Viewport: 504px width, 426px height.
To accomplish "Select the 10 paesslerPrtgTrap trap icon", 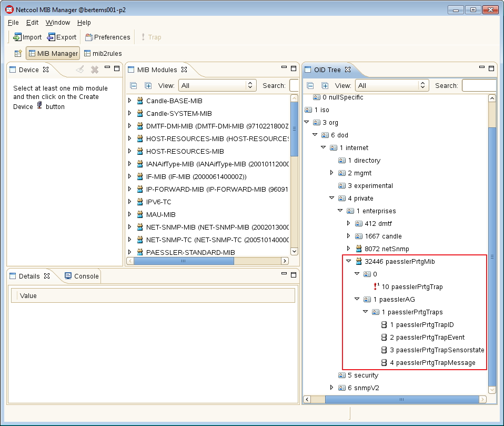I will pos(376,286).
